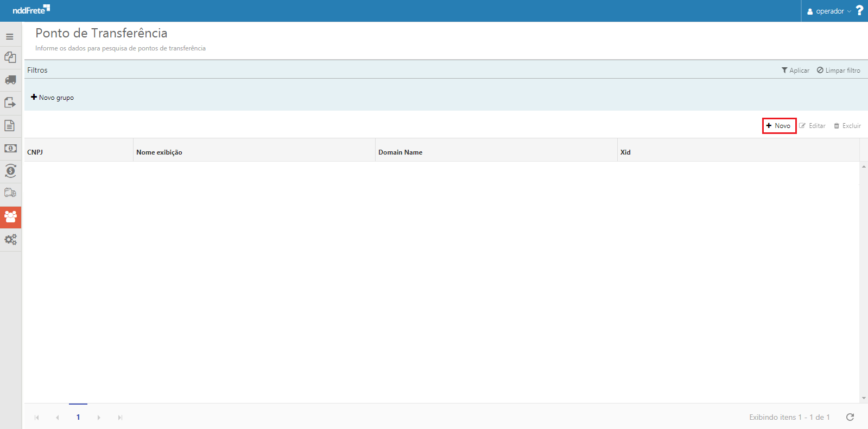Refresh the grid with the reload icon
This screenshot has height=429, width=868.
(x=850, y=417)
